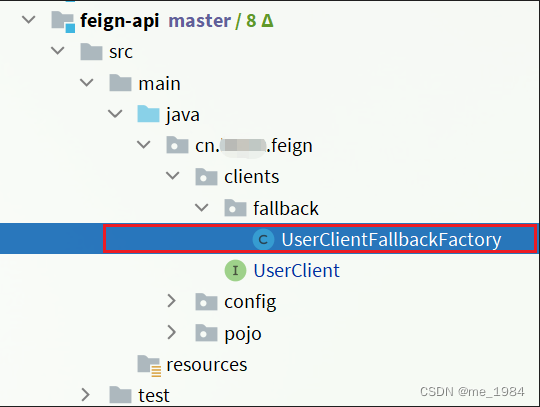This screenshot has height=407, width=540.
Task: Collapse the src folder chevron
Action: point(58,51)
